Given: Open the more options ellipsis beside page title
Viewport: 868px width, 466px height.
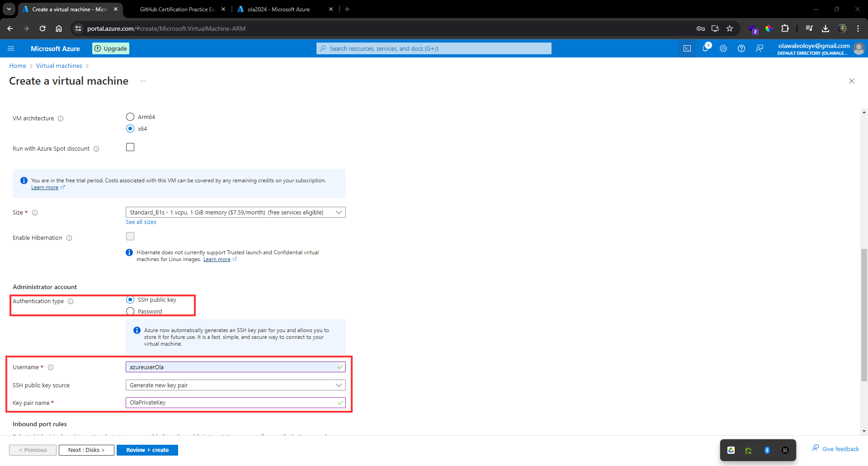Looking at the screenshot, I should [x=143, y=81].
